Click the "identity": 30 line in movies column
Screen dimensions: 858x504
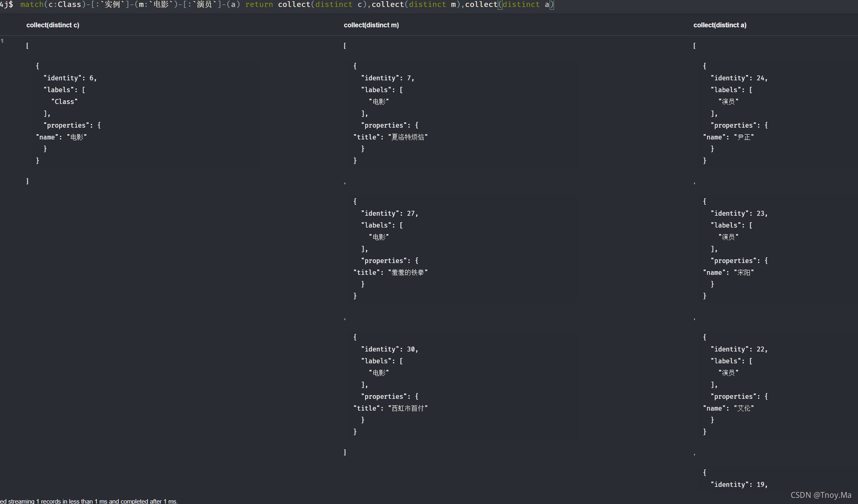click(389, 349)
